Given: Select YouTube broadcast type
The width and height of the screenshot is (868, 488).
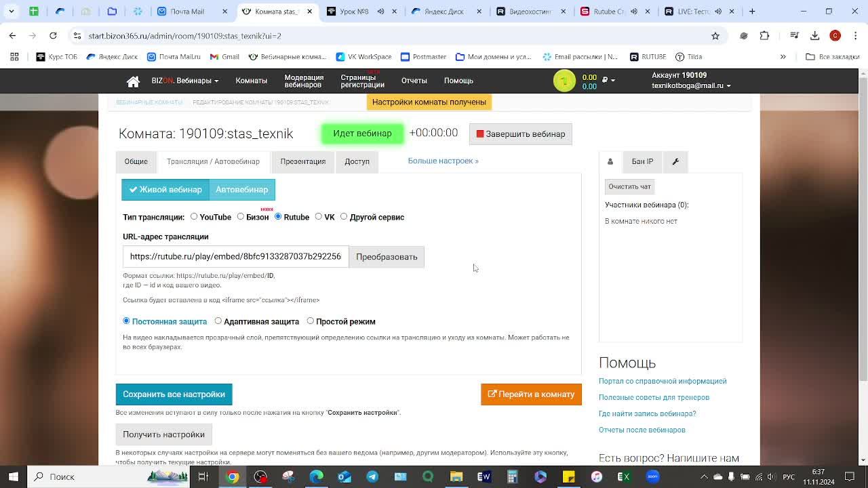Looking at the screenshot, I should coord(194,217).
